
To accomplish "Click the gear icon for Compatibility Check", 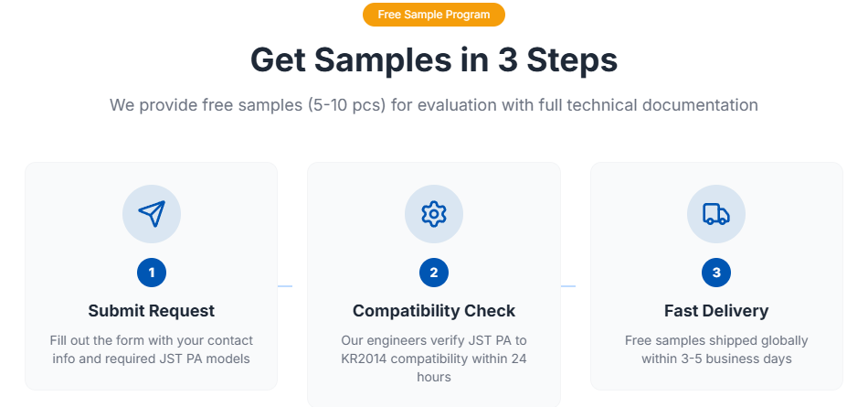I will (x=434, y=214).
